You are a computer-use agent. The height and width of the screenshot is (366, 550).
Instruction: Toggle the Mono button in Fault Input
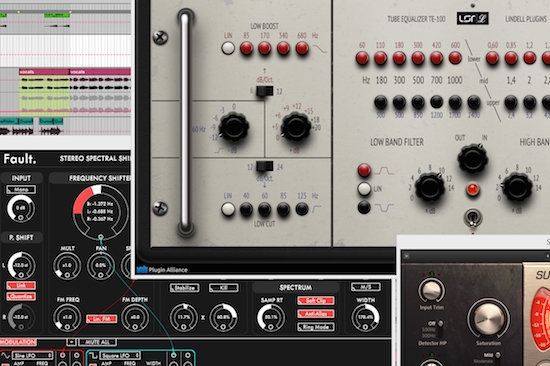21,190
